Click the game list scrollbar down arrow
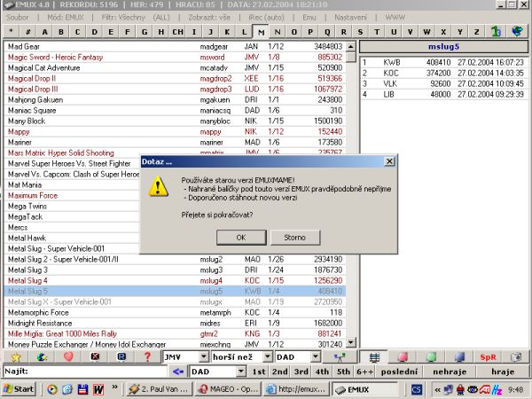Image resolution: width=532 pixels, height=399 pixels. pos(351,342)
